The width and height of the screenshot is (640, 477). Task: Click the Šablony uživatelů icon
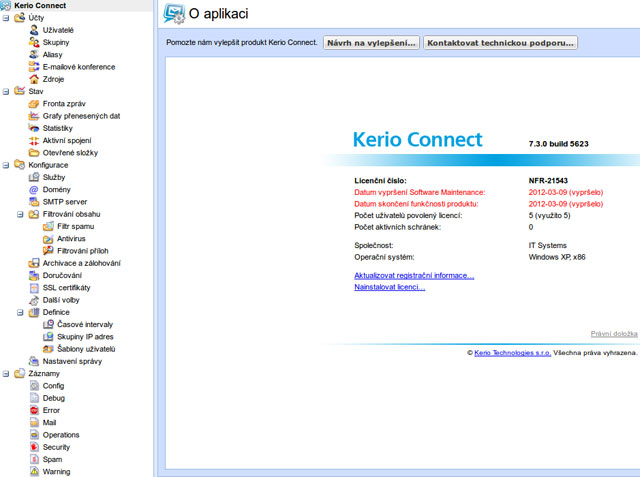(49, 349)
